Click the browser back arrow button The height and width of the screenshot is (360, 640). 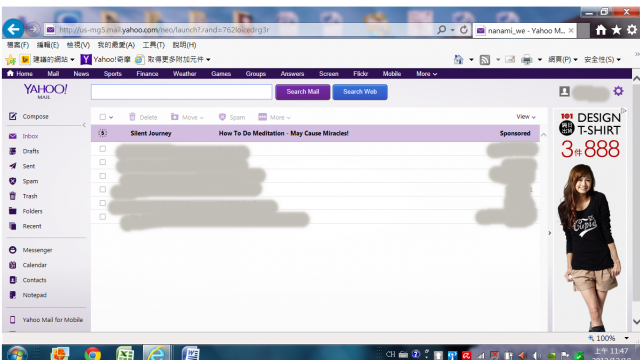tap(13, 29)
